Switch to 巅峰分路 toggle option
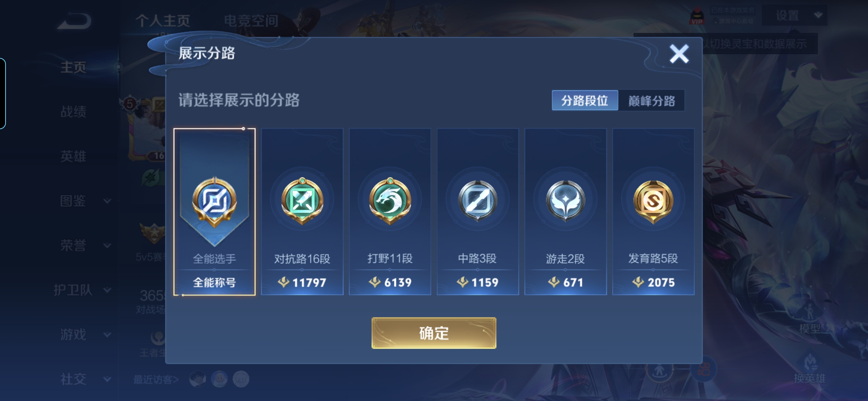 point(651,100)
